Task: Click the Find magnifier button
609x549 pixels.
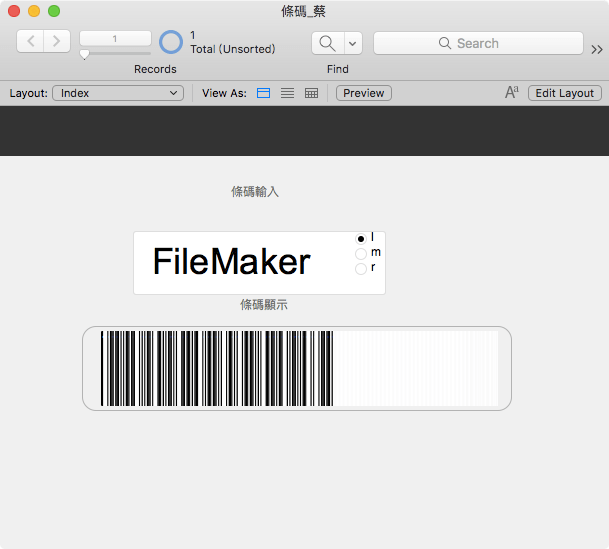Action: (327, 43)
